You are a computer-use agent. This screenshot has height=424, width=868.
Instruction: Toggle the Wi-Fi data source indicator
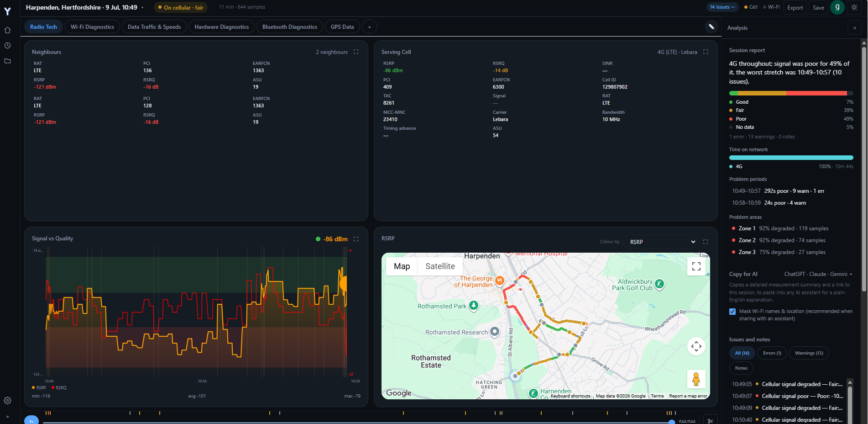[771, 7]
